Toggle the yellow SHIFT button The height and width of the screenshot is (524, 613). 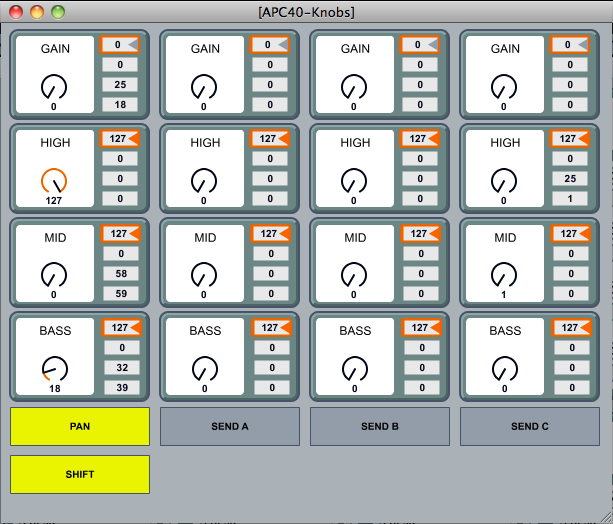(80, 474)
